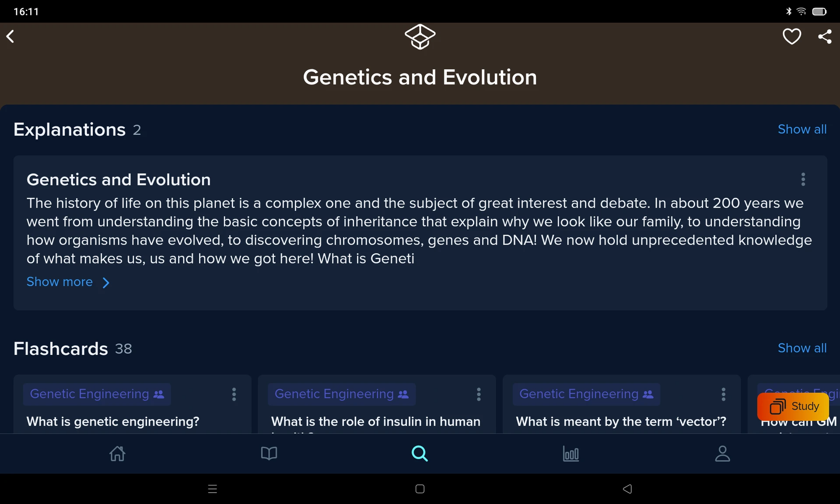Tap Android recent apps menu button

[213, 489]
